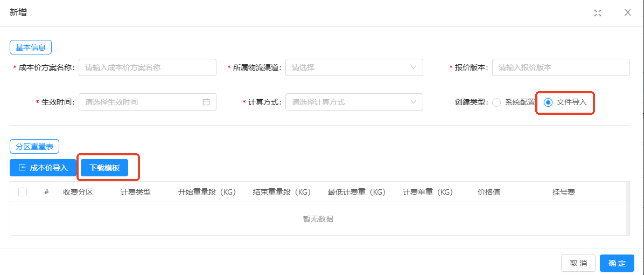Click the chevron arrow in 所属物流渠道 field
This screenshot has height=275, width=644.
coord(414,67)
